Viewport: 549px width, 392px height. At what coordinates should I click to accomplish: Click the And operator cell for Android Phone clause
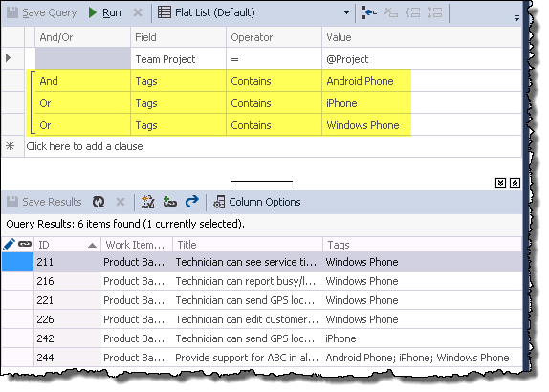click(82, 81)
